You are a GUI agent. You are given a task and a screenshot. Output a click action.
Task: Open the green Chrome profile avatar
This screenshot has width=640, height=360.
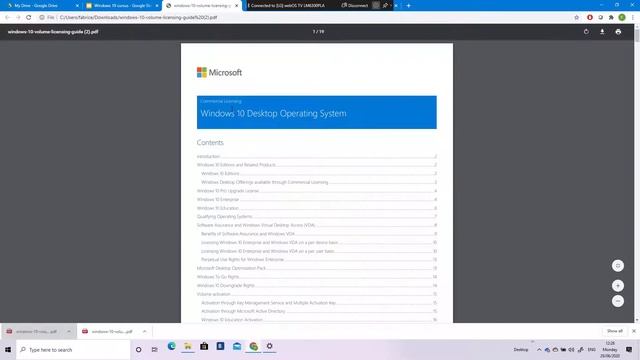click(622, 18)
